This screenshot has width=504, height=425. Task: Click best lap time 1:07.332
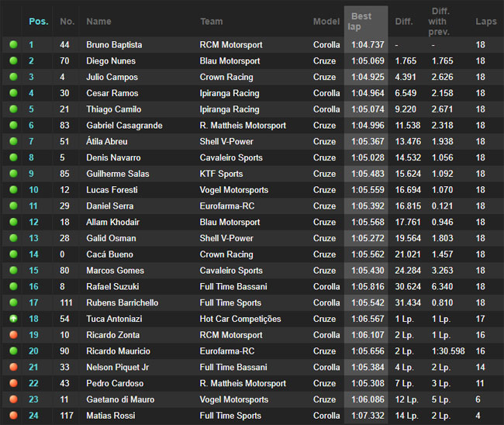(368, 416)
